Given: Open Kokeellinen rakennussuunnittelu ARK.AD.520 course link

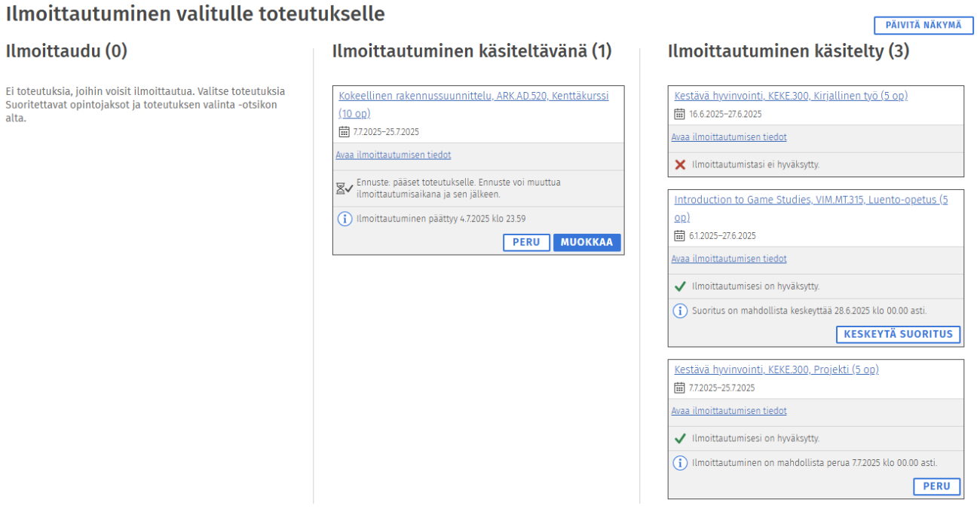Looking at the screenshot, I should [473, 97].
